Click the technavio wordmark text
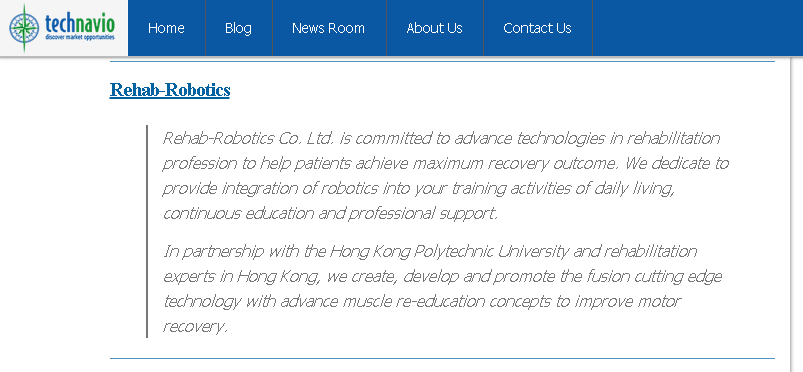803x372 pixels. click(x=79, y=23)
